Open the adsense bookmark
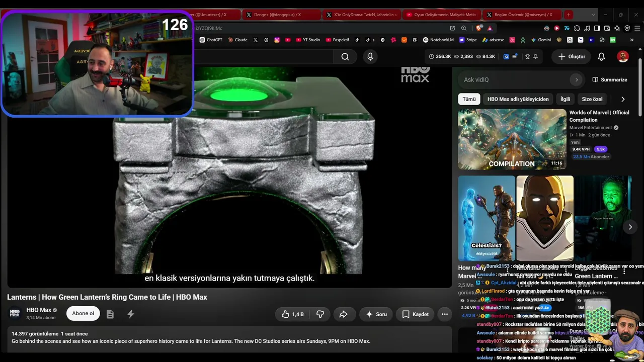This screenshot has width=644, height=362. pos(494,40)
